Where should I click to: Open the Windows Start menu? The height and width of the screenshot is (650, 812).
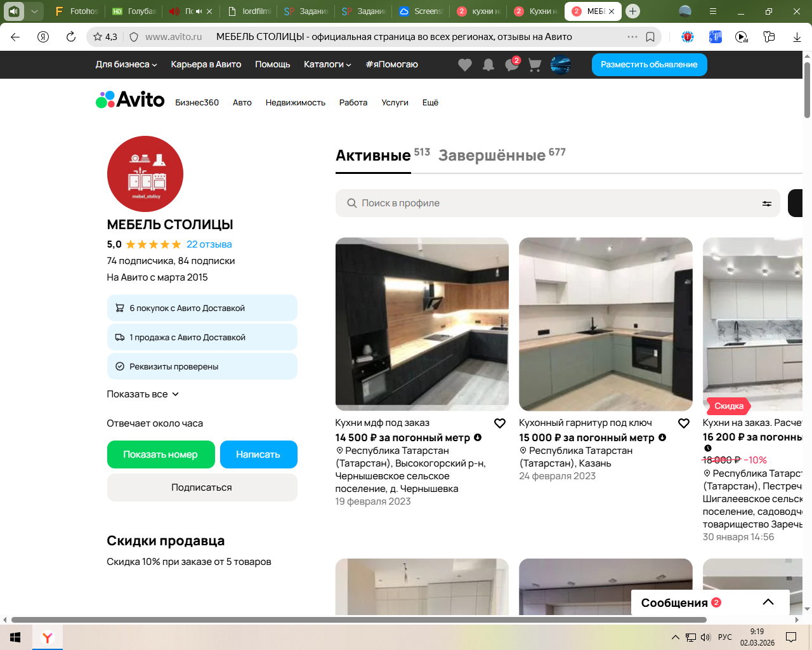(x=15, y=637)
